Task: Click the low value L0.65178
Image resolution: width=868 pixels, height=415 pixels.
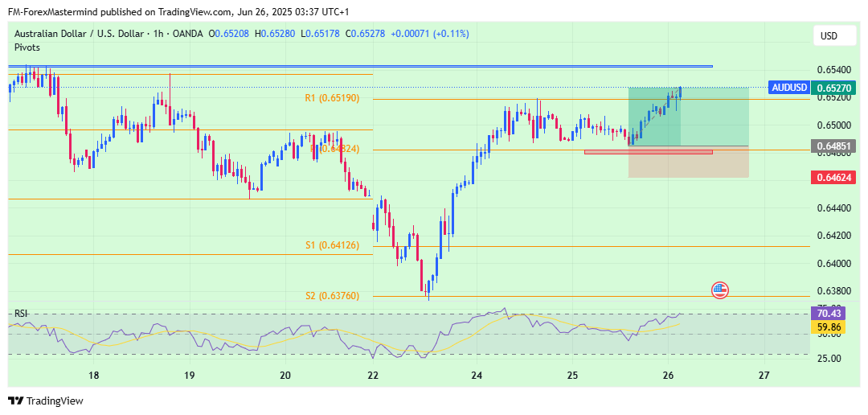Action: click(322, 34)
